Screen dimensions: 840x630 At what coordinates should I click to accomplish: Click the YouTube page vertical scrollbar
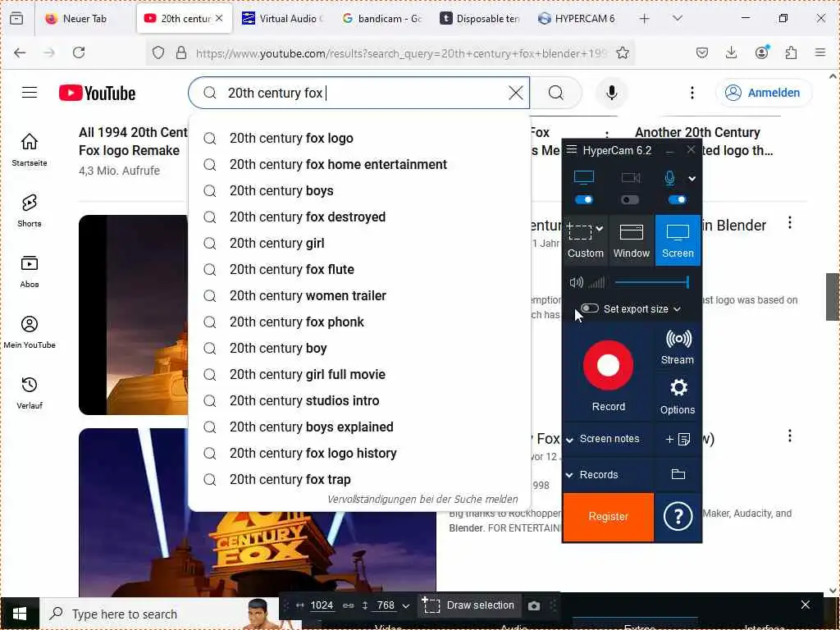tap(832, 297)
